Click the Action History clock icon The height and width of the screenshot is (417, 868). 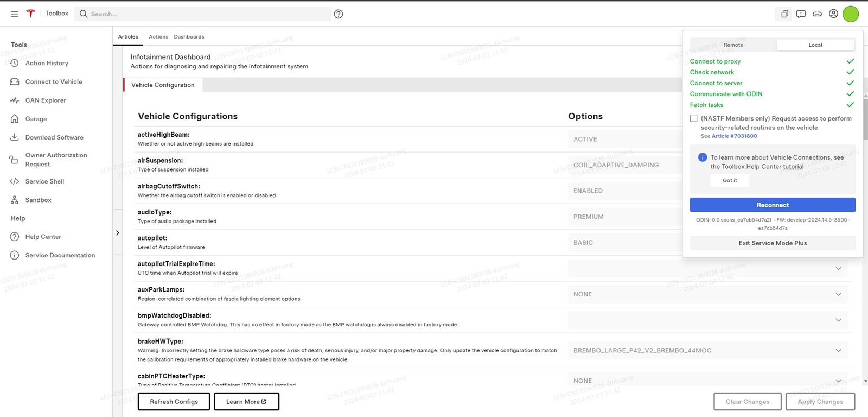point(15,64)
